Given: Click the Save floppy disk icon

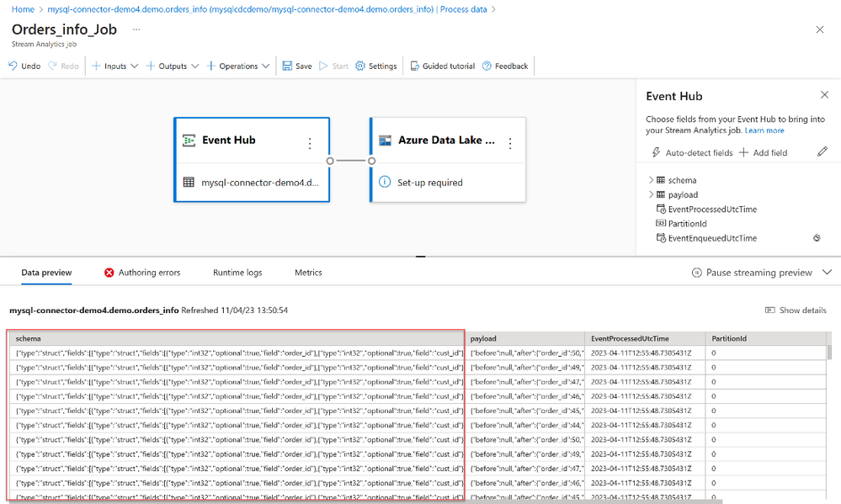Looking at the screenshot, I should coord(287,66).
